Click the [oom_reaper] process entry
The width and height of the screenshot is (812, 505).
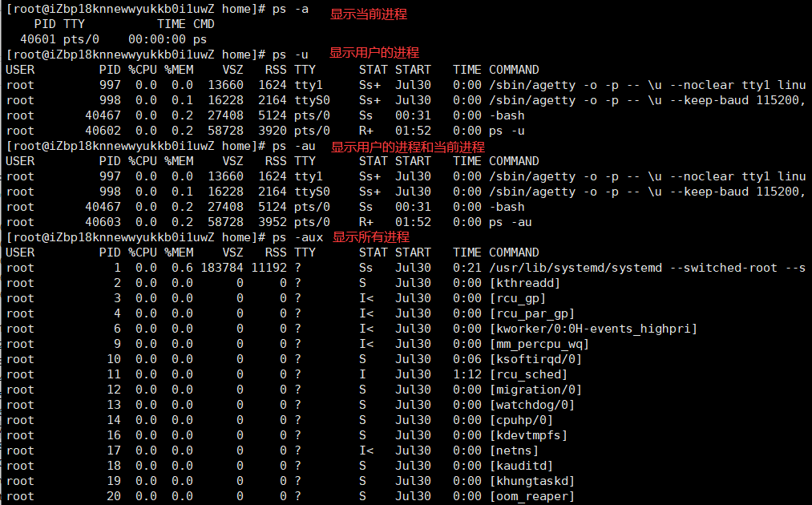pos(531,496)
